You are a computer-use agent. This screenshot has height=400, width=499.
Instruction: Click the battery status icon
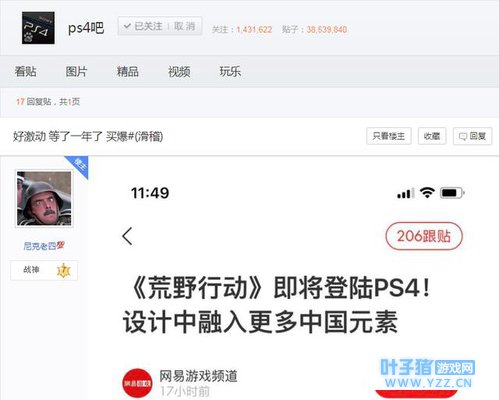452,193
